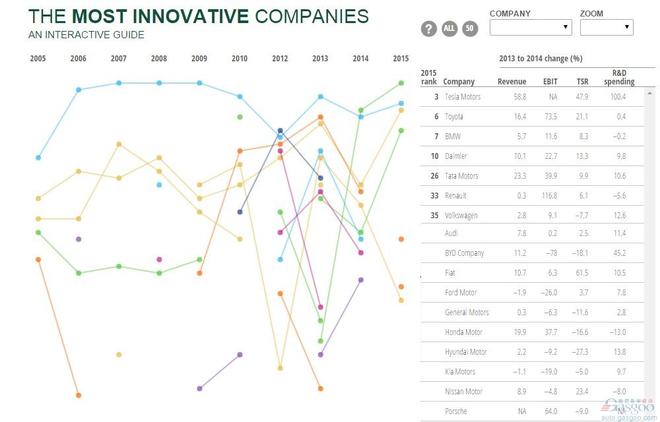Select the round 50 filter icon

click(470, 28)
